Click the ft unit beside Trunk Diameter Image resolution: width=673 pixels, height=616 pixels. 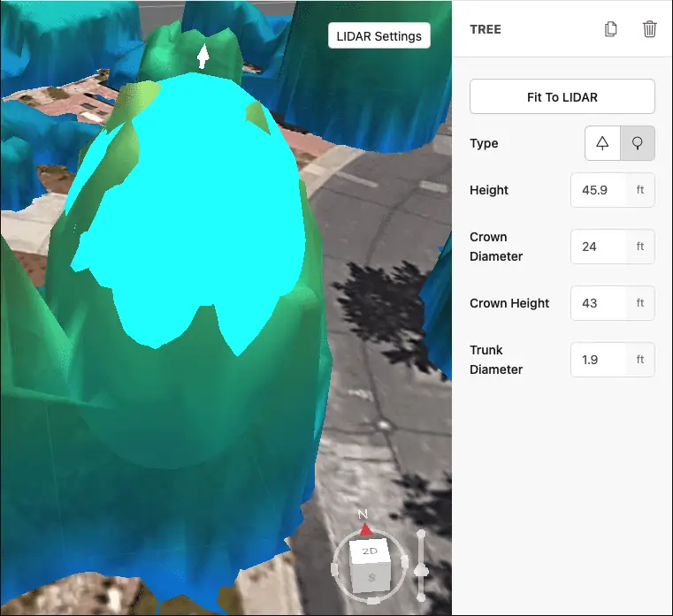coord(640,360)
